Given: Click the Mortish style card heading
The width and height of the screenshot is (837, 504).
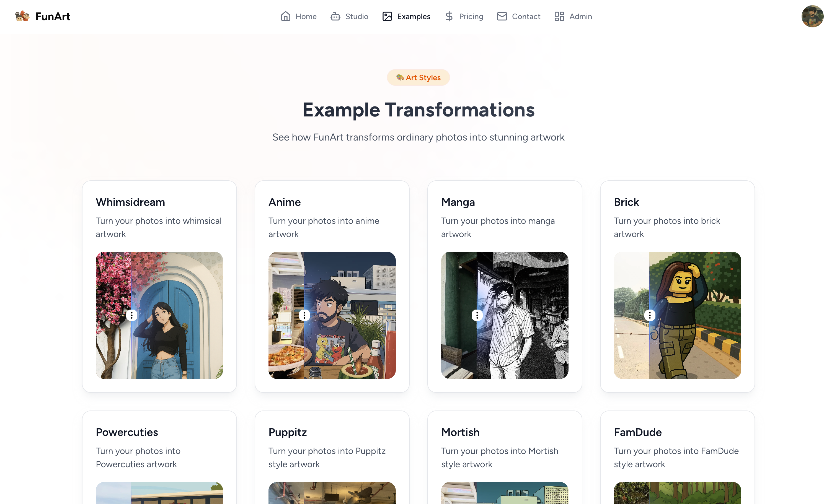Looking at the screenshot, I should [x=460, y=432].
